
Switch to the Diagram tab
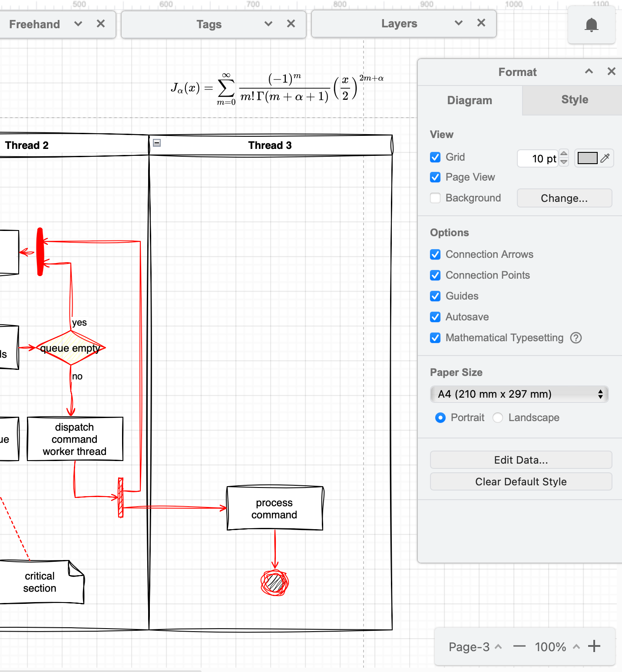click(470, 100)
